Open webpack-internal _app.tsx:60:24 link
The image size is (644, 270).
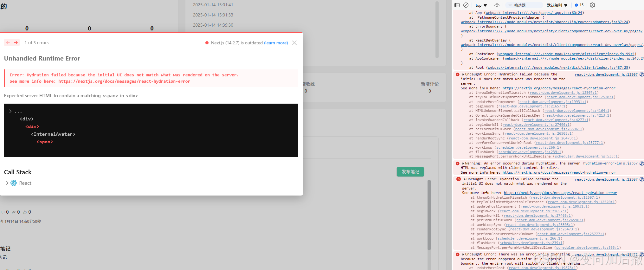point(534,13)
